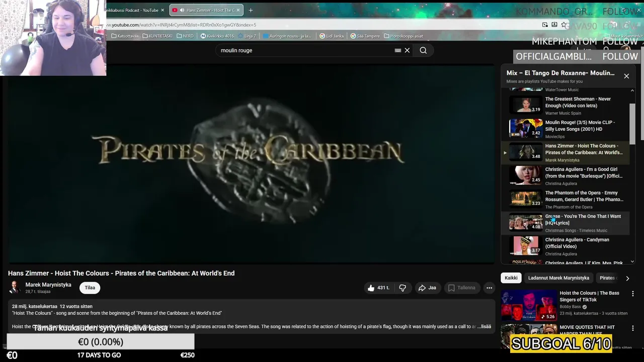Screen dimensions: 644x362
Task: Select the Kaikki filter chip
Action: pos(511,278)
